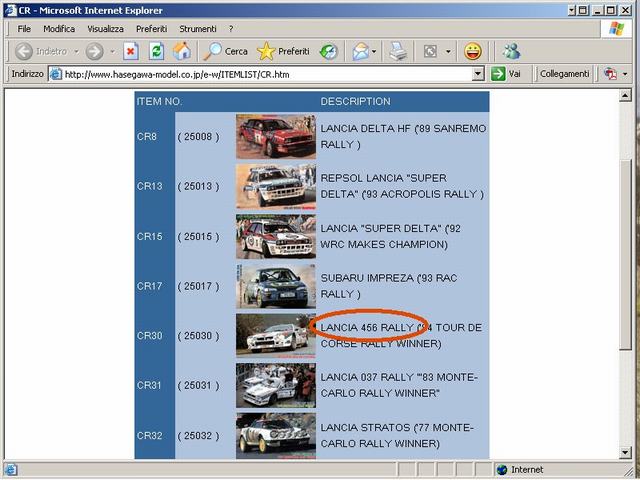Click the IE title bar icon
The image size is (640, 480).
(x=10, y=10)
